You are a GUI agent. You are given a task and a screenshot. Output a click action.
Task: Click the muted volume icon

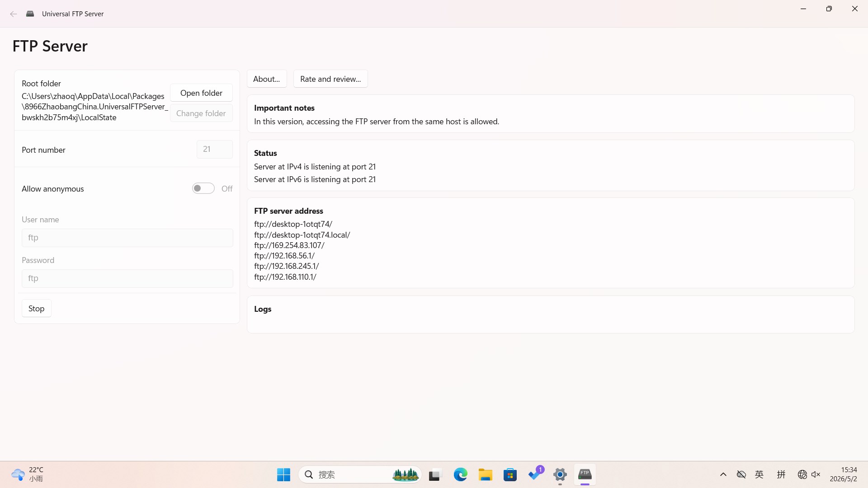coord(816,474)
